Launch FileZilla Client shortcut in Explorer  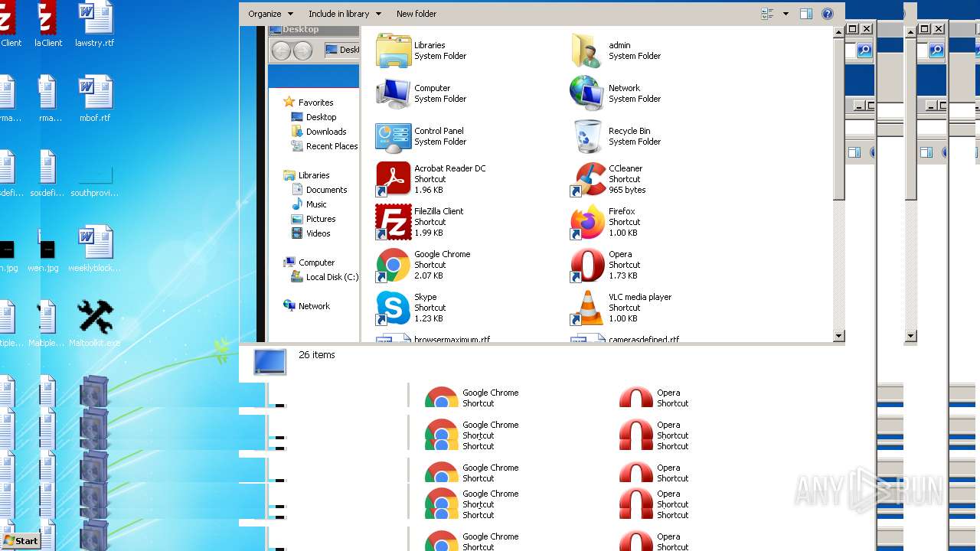[394, 222]
